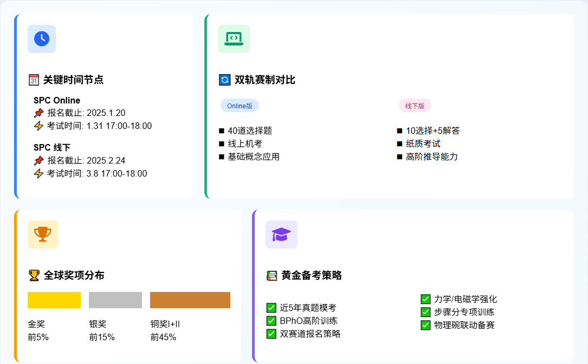Click the square bullet before 线上机考

coord(222,144)
